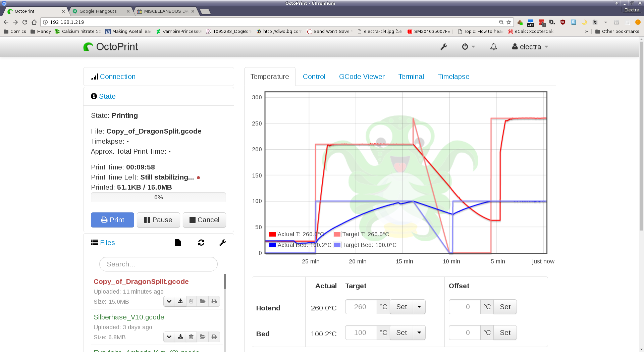Image resolution: width=644 pixels, height=352 pixels.
Task: Open the electra user menu
Action: (530, 47)
